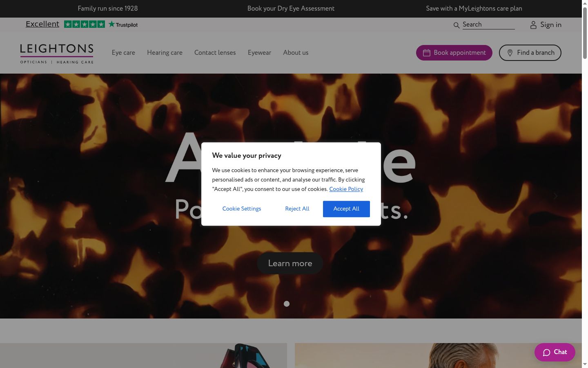This screenshot has height=368, width=588.
Task: Advance the hero carousel with the next arrow
Action: coord(555,196)
